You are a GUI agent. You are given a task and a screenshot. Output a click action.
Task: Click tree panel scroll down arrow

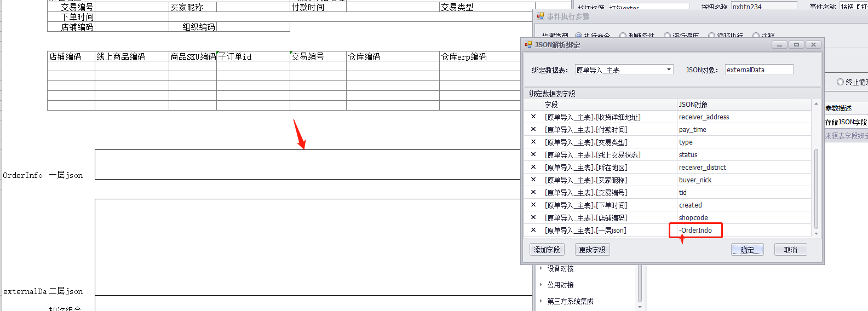point(640,307)
